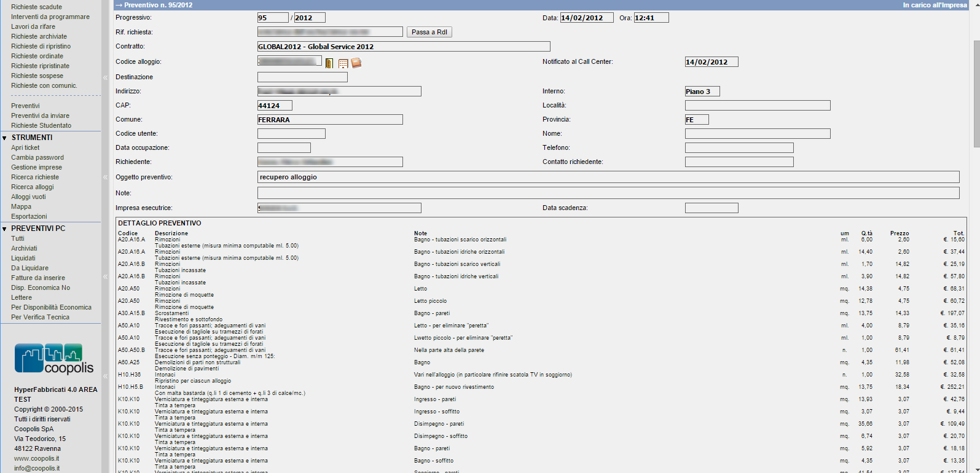Open Richieste archiviate

tap(39, 36)
